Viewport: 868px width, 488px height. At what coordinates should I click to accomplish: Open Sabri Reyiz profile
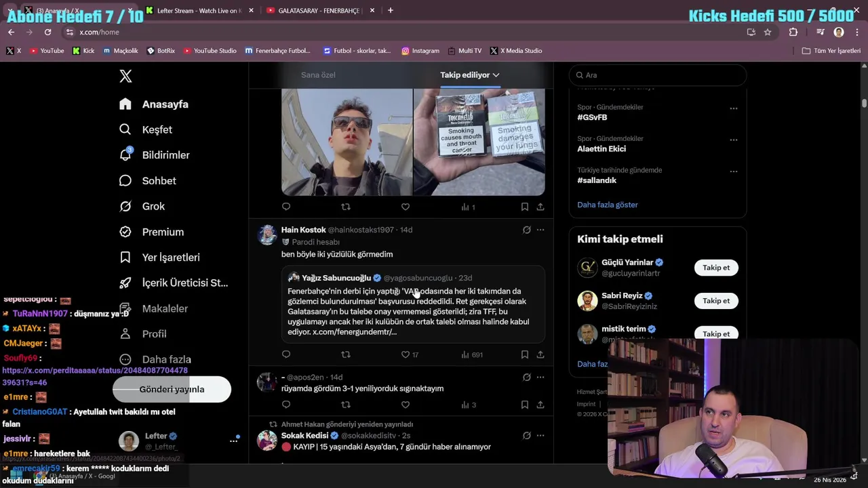pyautogui.click(x=622, y=296)
